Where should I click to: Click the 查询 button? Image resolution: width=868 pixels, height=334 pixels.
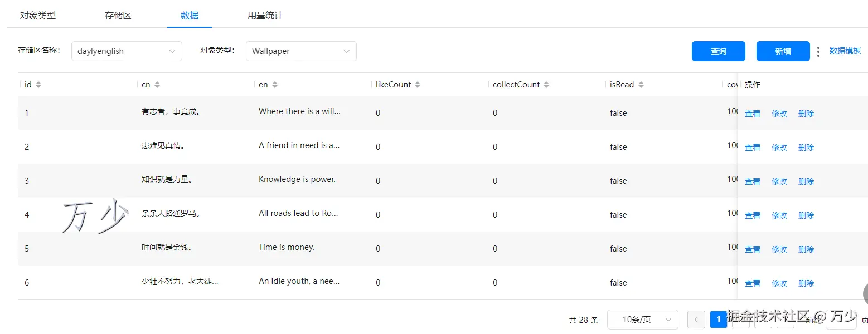[719, 51]
